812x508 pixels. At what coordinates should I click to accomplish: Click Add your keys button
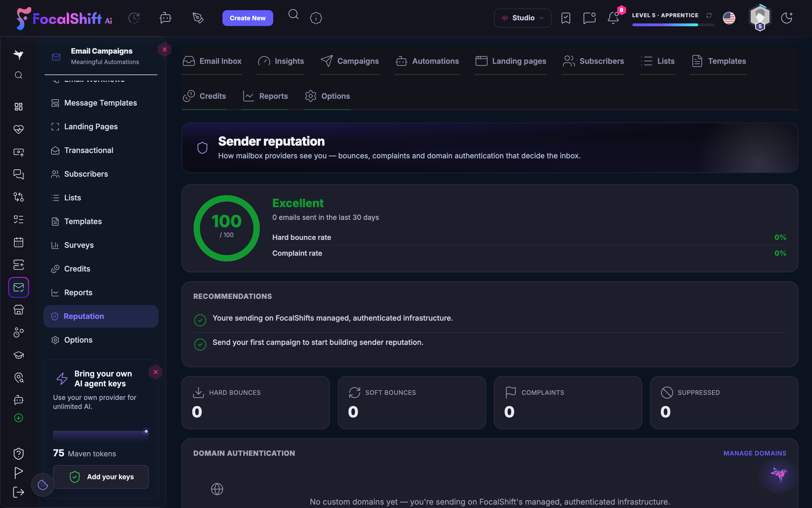point(101,477)
